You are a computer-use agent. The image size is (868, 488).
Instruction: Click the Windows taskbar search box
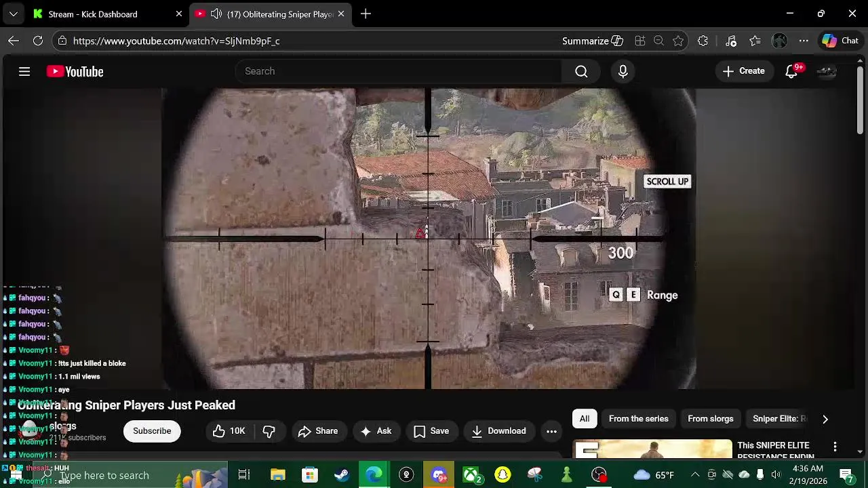point(129,475)
